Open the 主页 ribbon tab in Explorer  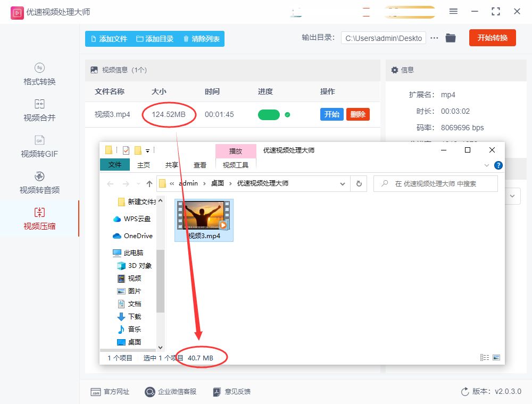144,165
